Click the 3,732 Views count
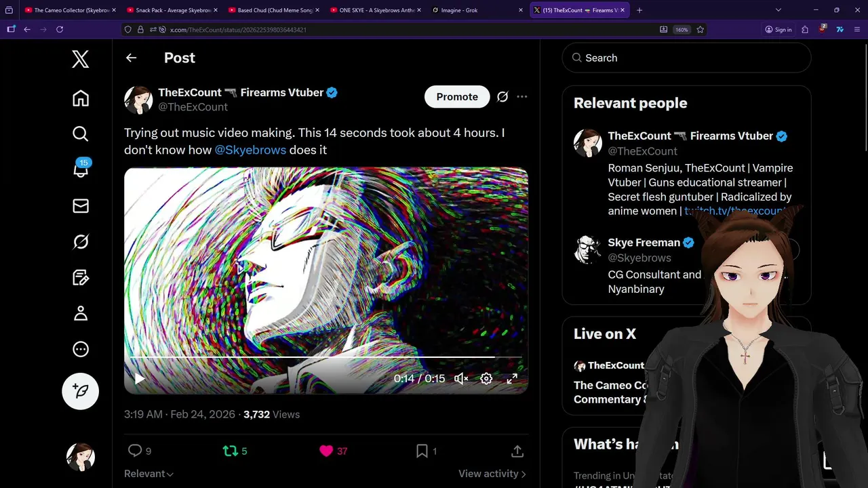Viewport: 868px width, 488px height. click(271, 415)
